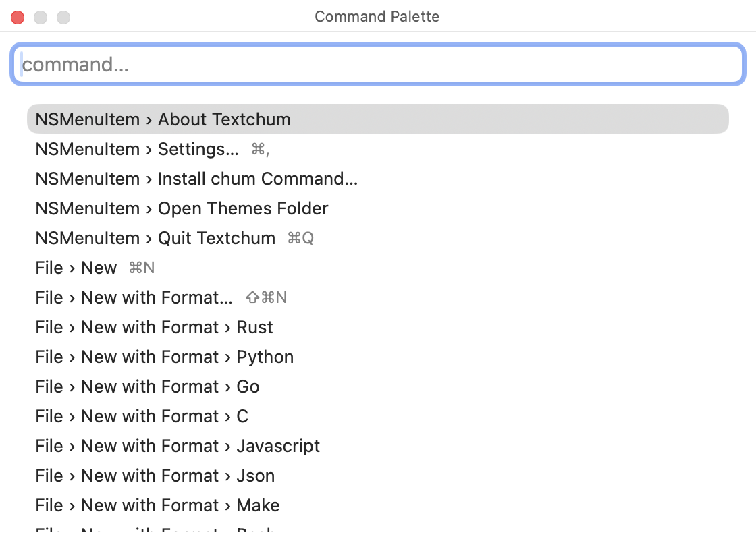Run the Install chum Command… item
The width and height of the screenshot is (756, 545).
[378, 179]
